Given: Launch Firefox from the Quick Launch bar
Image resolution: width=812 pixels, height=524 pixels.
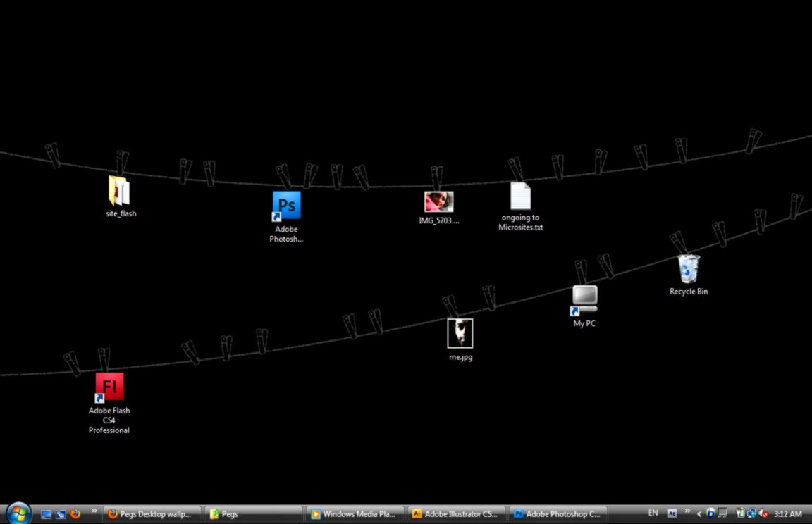Looking at the screenshot, I should [x=75, y=513].
